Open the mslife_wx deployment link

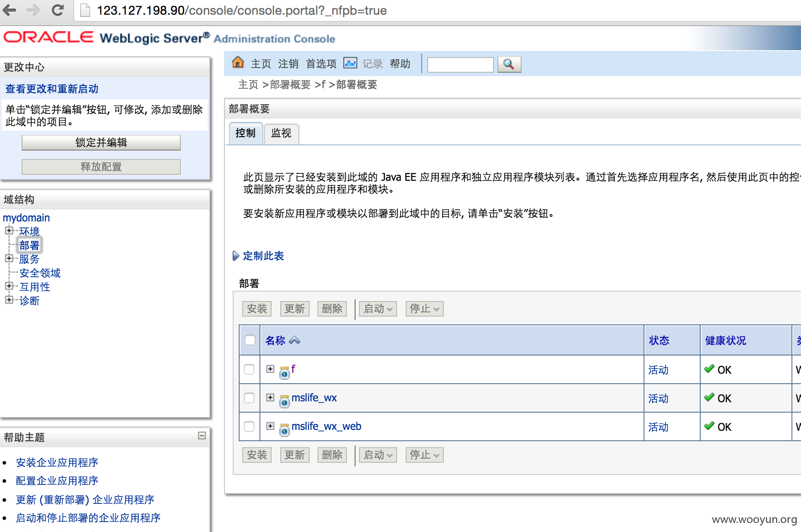pyautogui.click(x=314, y=398)
